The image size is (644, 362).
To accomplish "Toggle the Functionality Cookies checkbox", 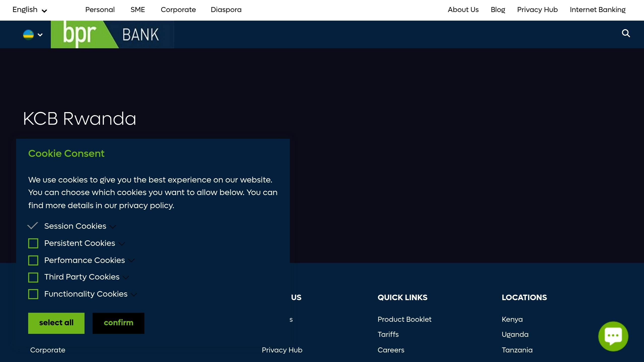I will pyautogui.click(x=33, y=294).
